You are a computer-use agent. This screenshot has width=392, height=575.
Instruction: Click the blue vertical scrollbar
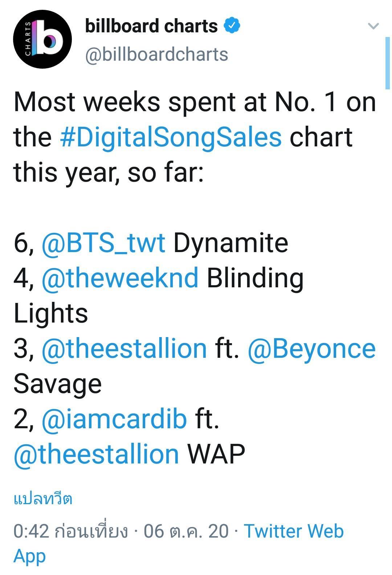tap(387, 62)
